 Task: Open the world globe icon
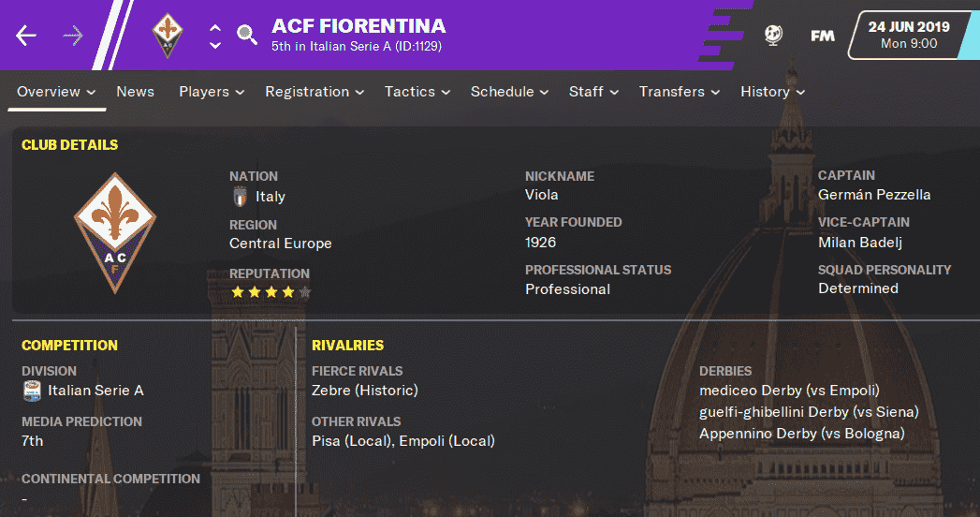(x=773, y=36)
